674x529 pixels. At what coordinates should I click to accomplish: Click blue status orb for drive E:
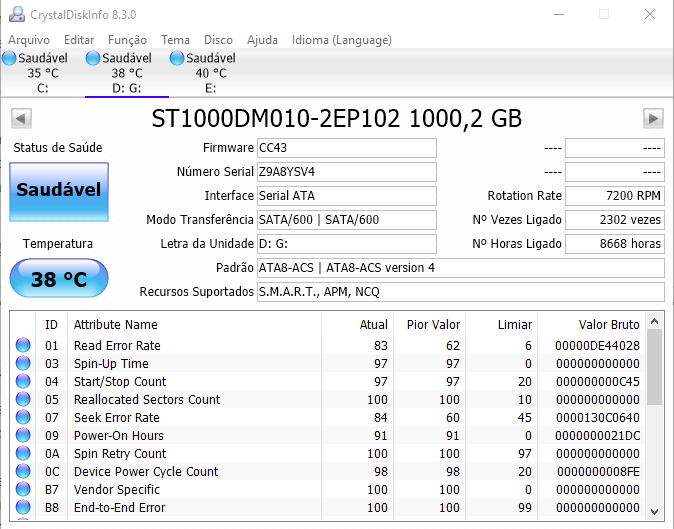coord(177,58)
